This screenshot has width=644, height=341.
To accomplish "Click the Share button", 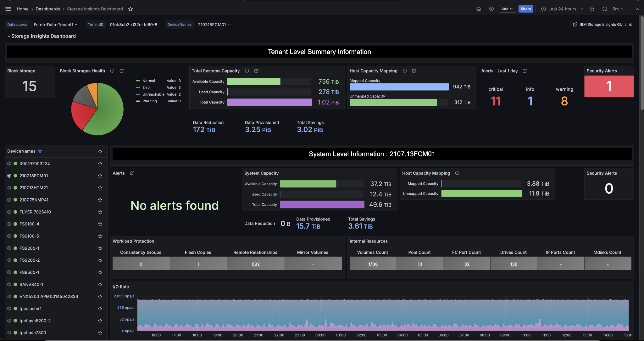I will 525,9.
